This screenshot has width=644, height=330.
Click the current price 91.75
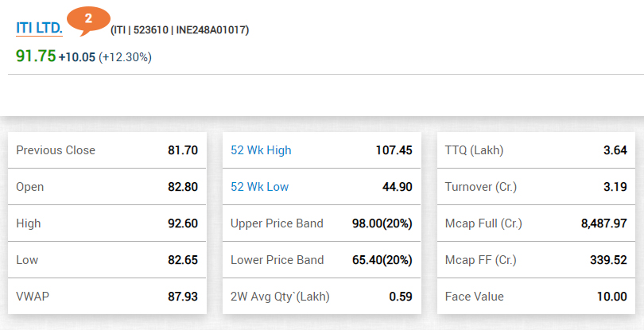35,56
